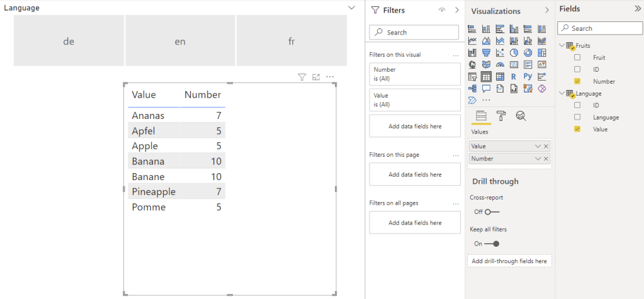Choose the funnel chart visualization
This screenshot has height=299, width=644.
click(x=486, y=52)
